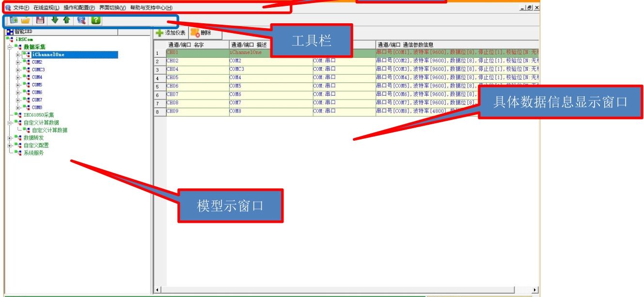This screenshot has width=644, height=297.
Task: Click the green up arrow upload icon
Action: click(66, 20)
